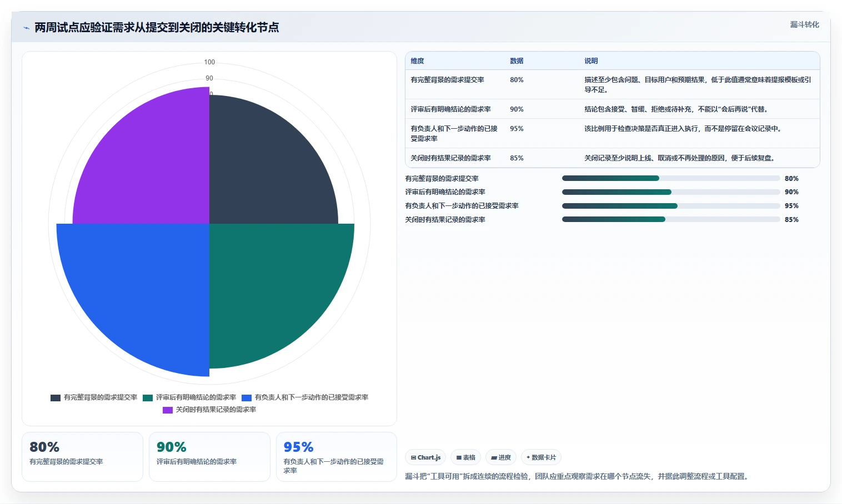Click progress list label 评审后有明确结论的需求率
This screenshot has height=504, width=842.
click(x=445, y=192)
